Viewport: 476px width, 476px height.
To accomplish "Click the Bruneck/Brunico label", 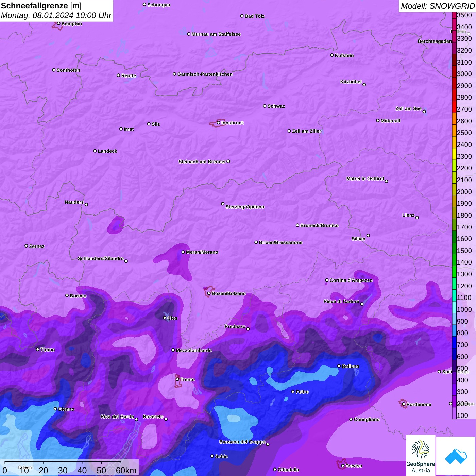I will 319,225.
